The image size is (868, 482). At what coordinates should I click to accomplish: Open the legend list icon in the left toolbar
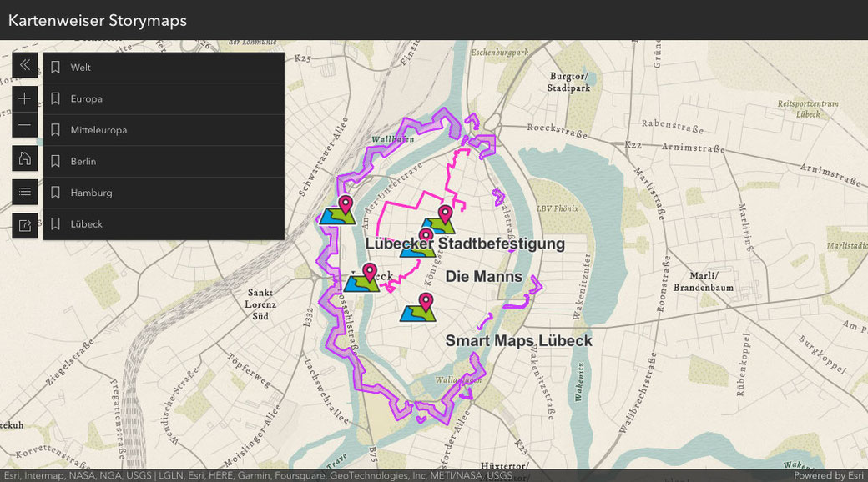(25, 192)
